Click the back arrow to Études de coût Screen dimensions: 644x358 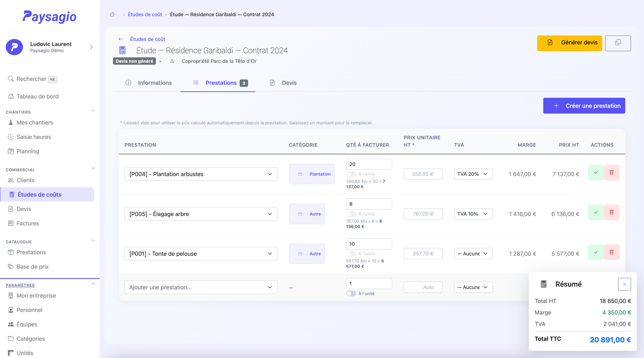[x=121, y=39]
